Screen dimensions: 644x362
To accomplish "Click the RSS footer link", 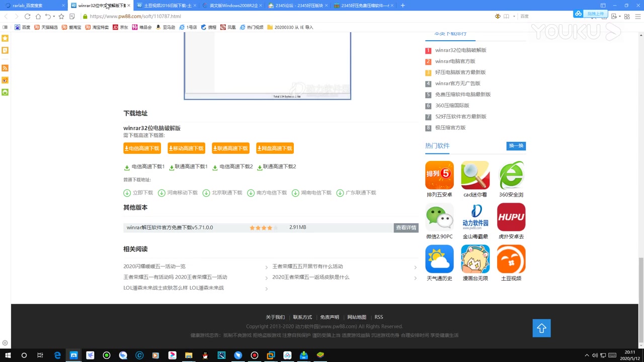I will click(x=379, y=317).
